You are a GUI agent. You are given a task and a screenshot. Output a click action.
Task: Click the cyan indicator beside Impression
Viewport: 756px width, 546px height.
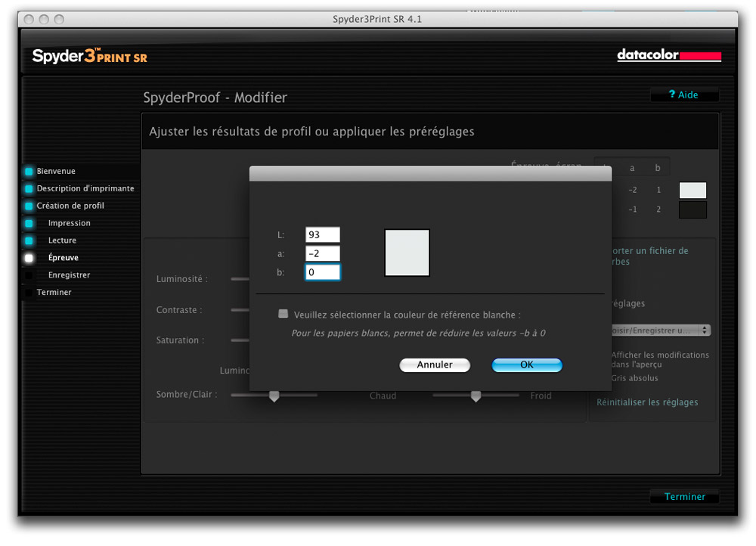click(29, 223)
